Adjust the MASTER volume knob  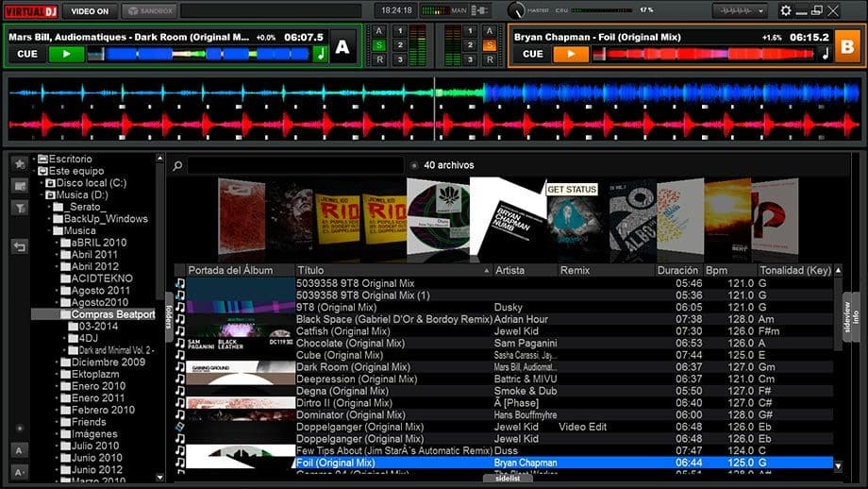516,10
